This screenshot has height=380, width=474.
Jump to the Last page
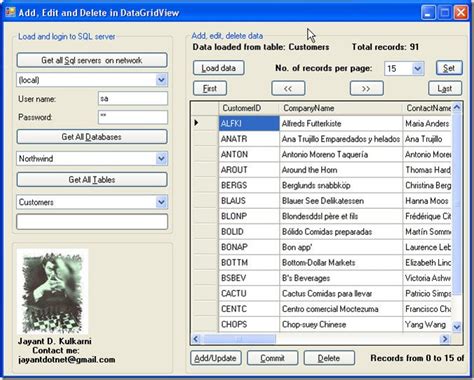[x=445, y=89]
